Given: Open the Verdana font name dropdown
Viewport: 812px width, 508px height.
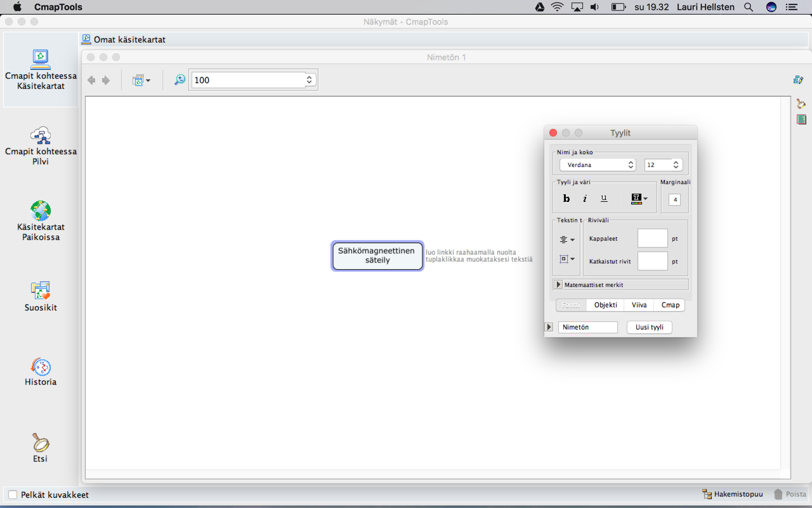Looking at the screenshot, I should tap(598, 165).
